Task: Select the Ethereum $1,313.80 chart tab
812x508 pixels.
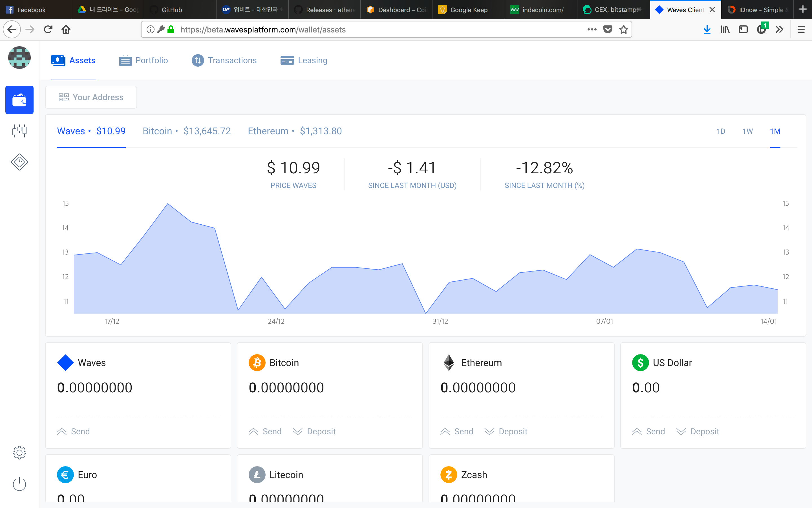Action: click(295, 131)
